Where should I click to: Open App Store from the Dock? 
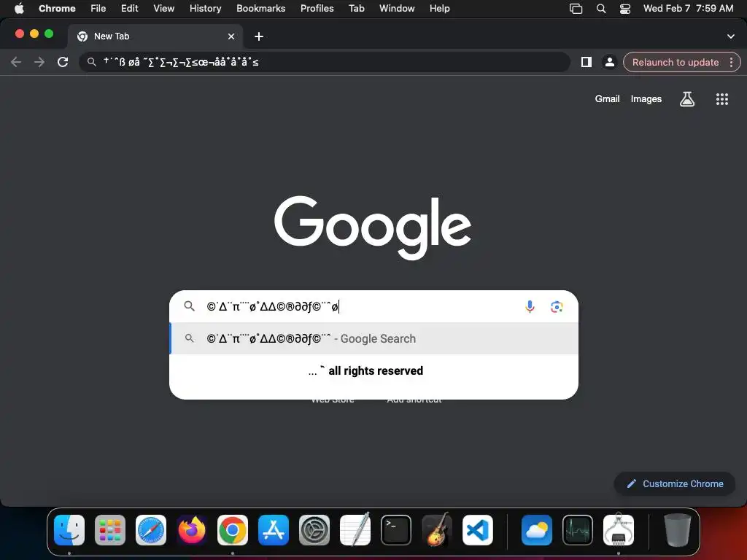(274, 530)
